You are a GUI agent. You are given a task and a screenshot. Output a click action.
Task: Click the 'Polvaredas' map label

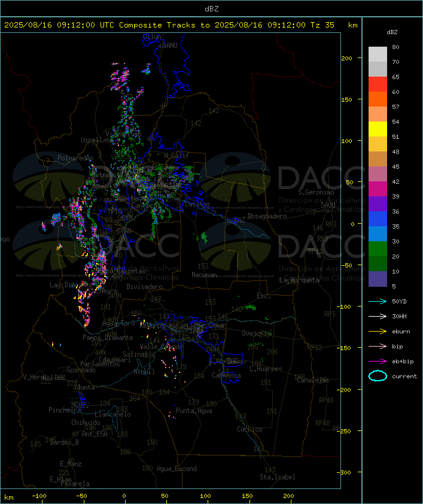75,158
